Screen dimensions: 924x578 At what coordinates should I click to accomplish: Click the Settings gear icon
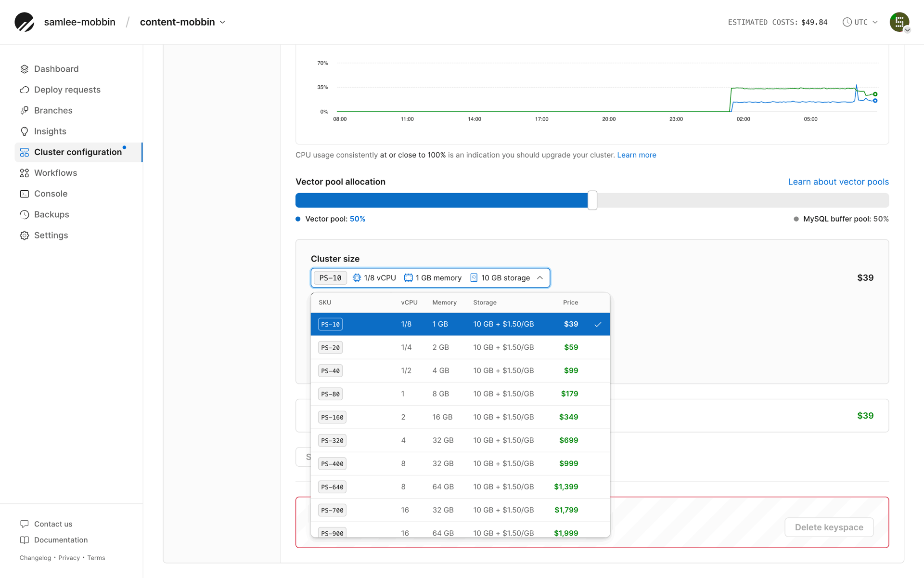(x=25, y=235)
